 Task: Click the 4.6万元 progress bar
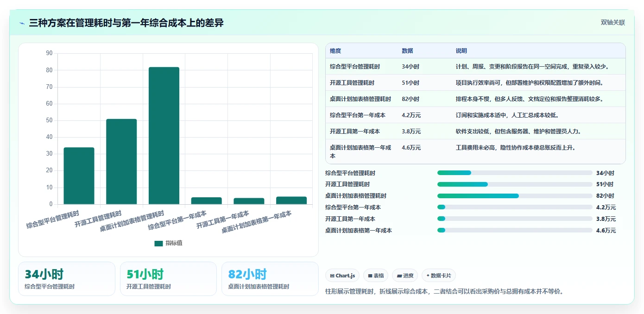(515, 230)
